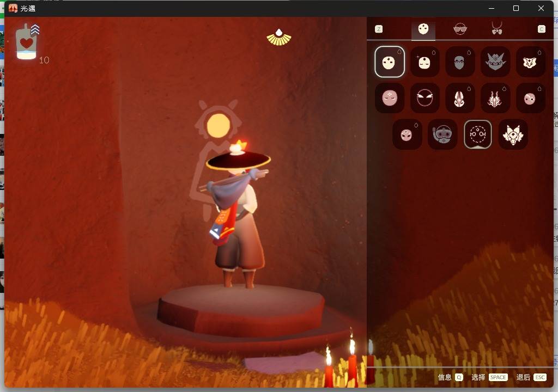
Task: Select the pink closed-eyes round mask
Action: [389, 98]
